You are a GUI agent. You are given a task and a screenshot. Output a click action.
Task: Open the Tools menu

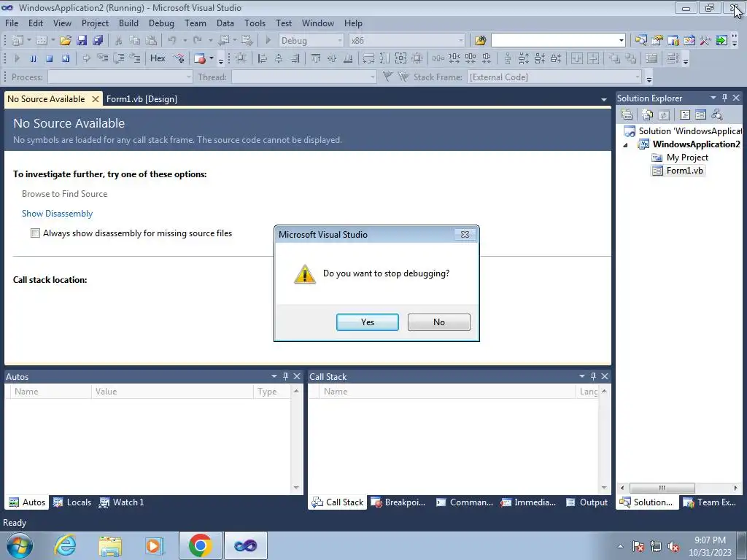point(255,23)
